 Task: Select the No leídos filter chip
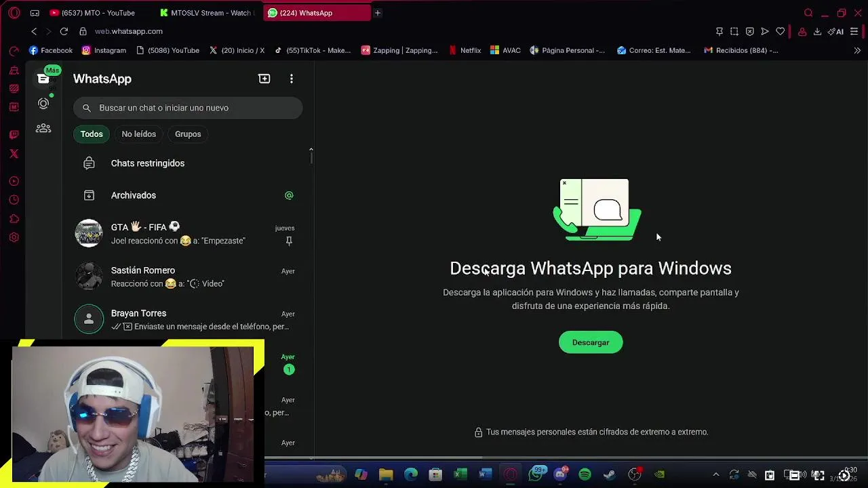[x=138, y=134]
